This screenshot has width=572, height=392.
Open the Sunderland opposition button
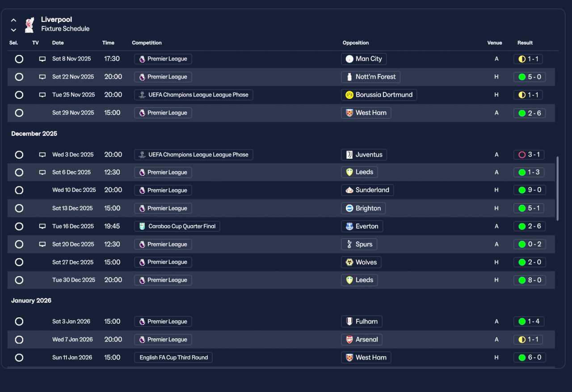coord(367,190)
